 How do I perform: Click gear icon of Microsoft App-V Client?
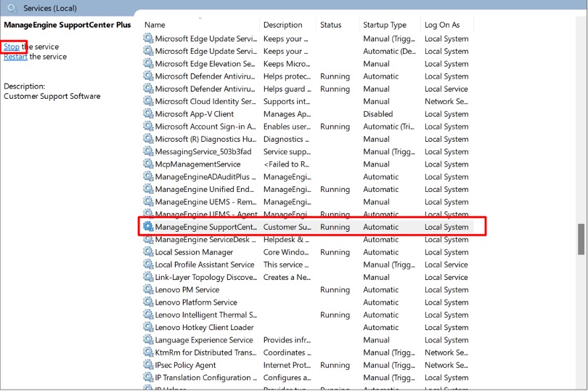[148, 114]
